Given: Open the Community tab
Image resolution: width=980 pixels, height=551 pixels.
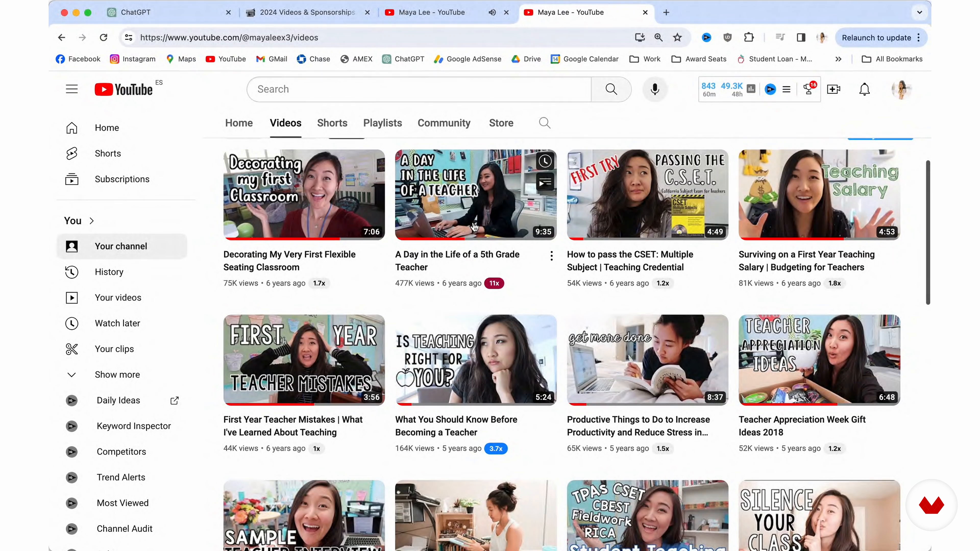Looking at the screenshot, I should point(444,123).
